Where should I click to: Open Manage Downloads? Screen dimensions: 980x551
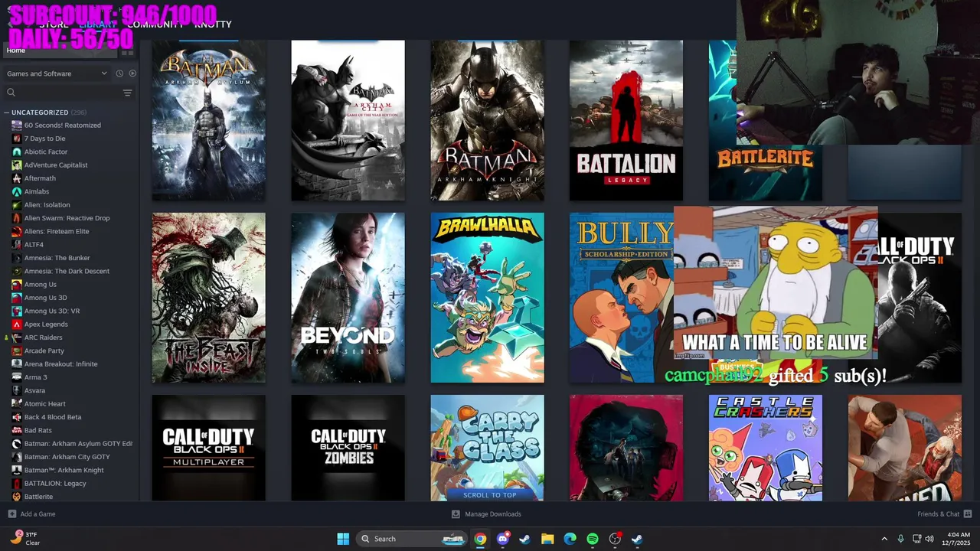[486, 514]
